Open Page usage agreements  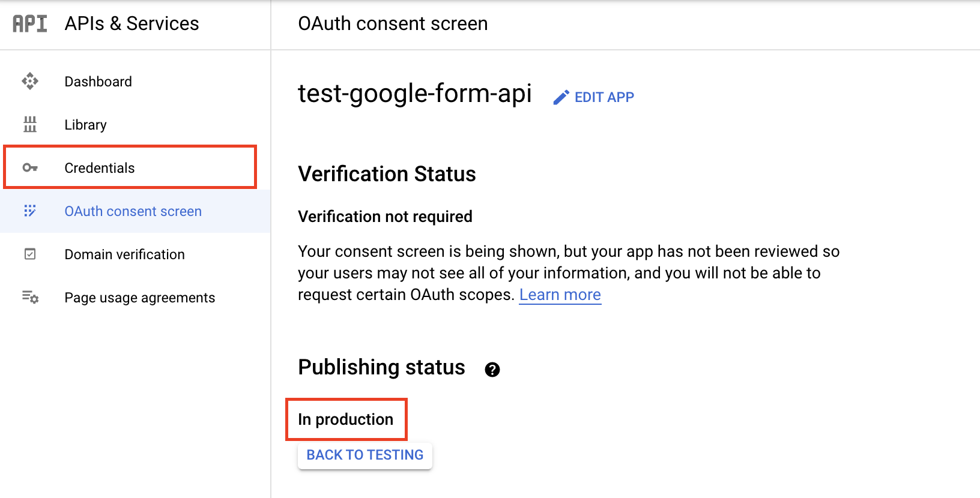pos(140,298)
